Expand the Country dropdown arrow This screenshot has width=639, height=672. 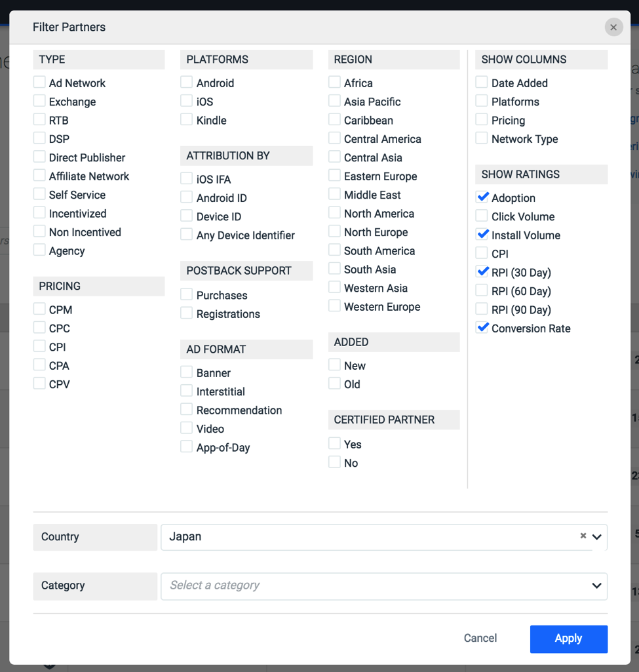click(597, 537)
